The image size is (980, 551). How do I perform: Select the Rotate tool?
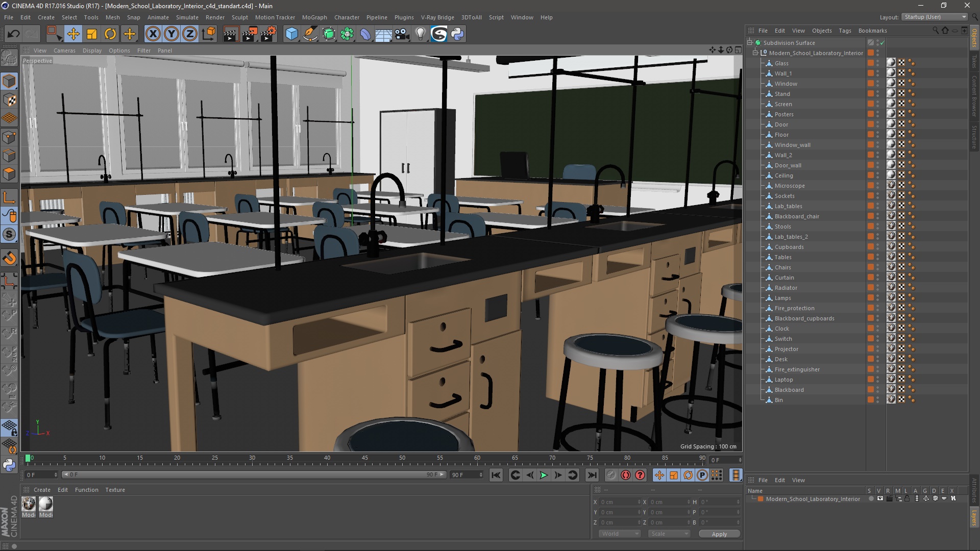pyautogui.click(x=110, y=34)
